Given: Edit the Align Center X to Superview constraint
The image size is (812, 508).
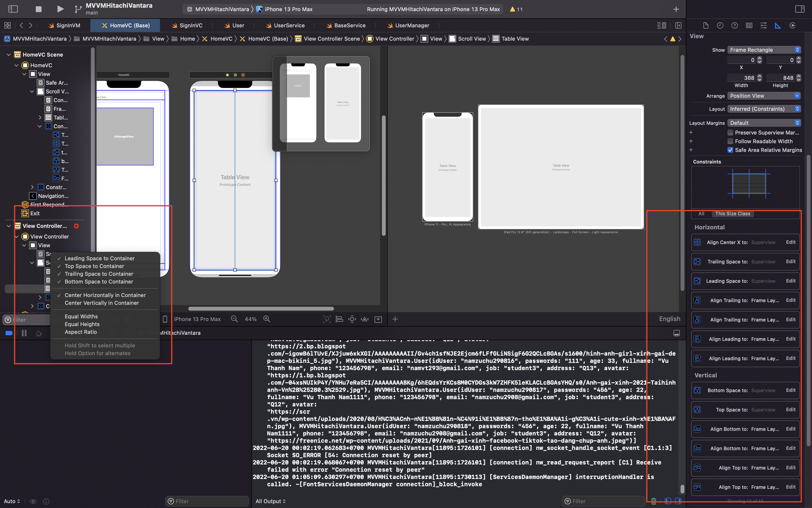Looking at the screenshot, I should point(790,242).
